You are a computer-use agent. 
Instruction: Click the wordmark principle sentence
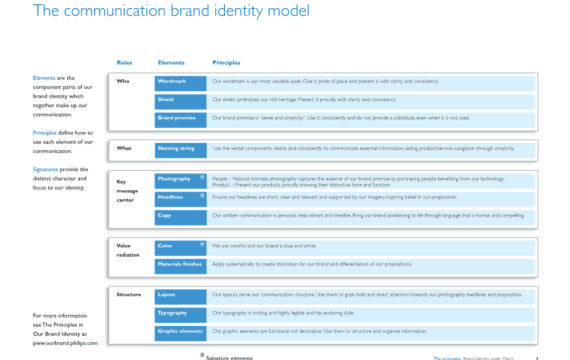325,81
